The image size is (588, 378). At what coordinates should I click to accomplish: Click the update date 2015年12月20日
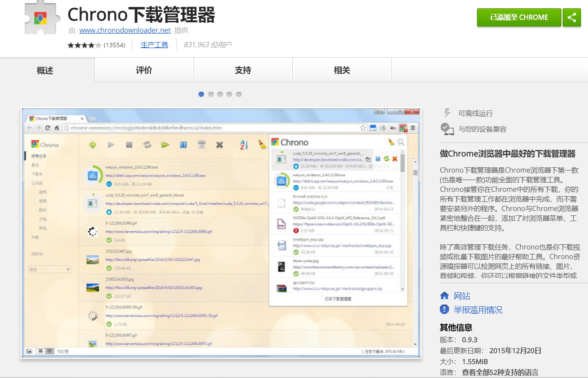click(515, 350)
